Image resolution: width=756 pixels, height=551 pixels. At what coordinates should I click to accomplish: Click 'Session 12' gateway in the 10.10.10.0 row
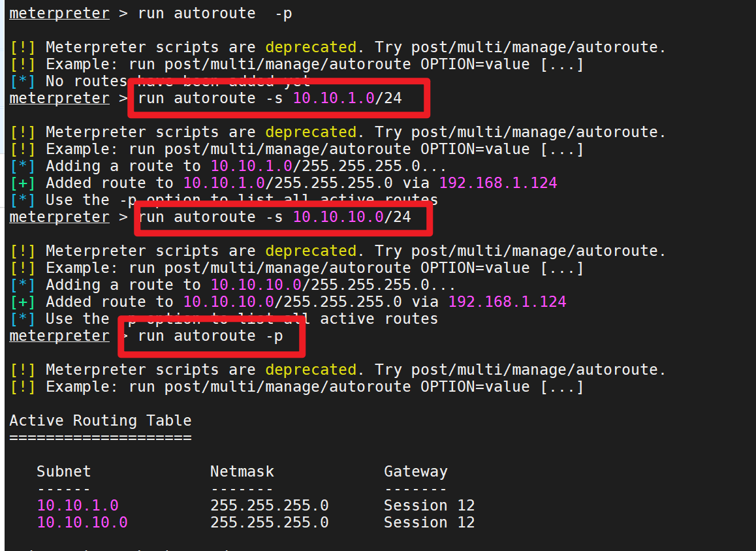click(x=430, y=522)
